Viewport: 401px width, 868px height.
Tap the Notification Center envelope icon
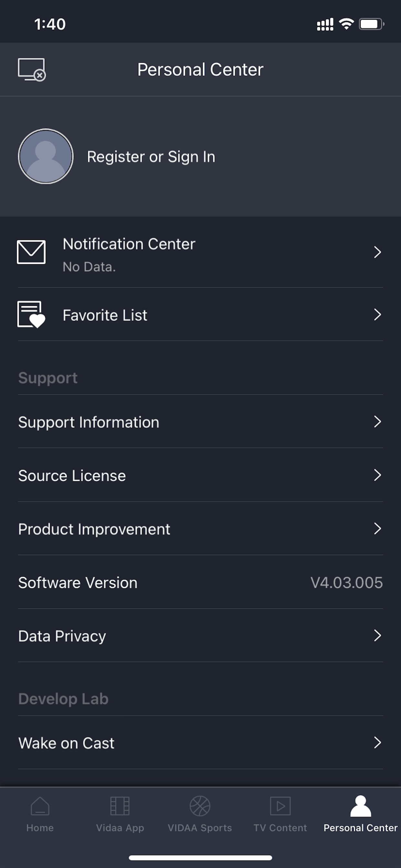[x=31, y=252]
